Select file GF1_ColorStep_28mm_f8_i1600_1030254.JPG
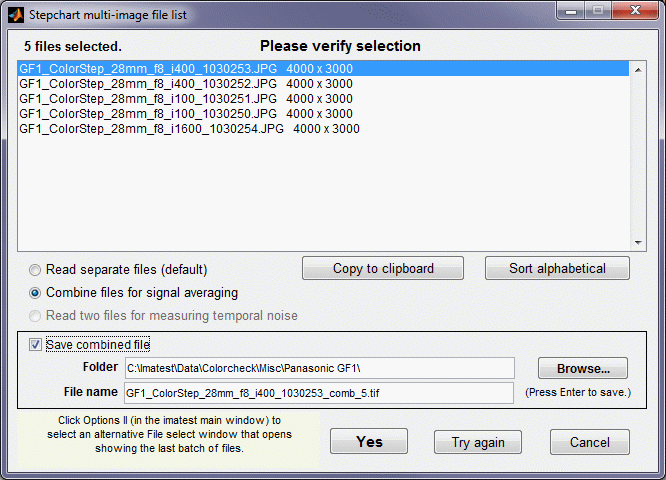 323,129
